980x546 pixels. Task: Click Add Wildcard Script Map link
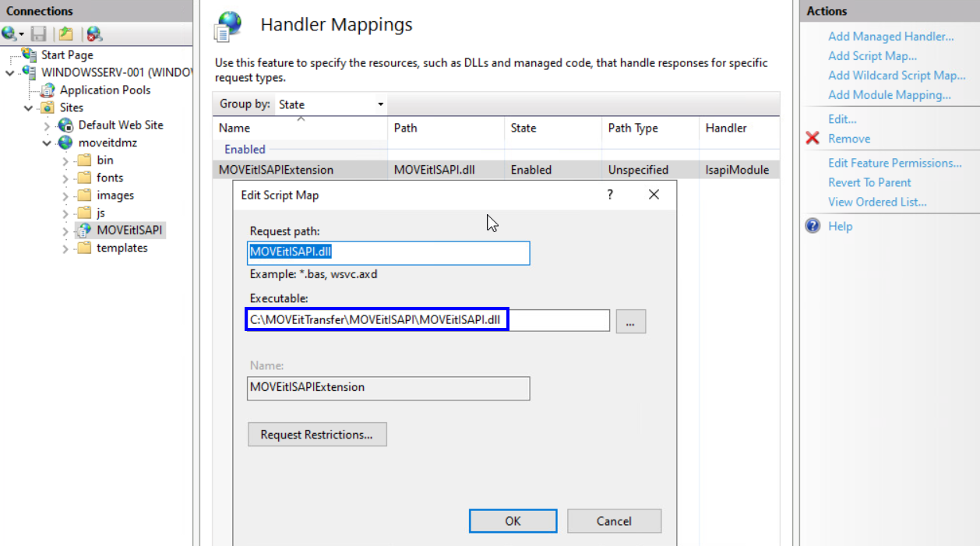[897, 76]
